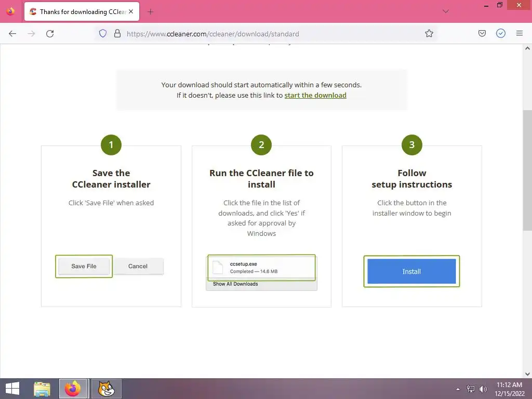This screenshot has height=399, width=532.
Task: Click the 'Follow setup instructions' heading
Action: [411, 179]
